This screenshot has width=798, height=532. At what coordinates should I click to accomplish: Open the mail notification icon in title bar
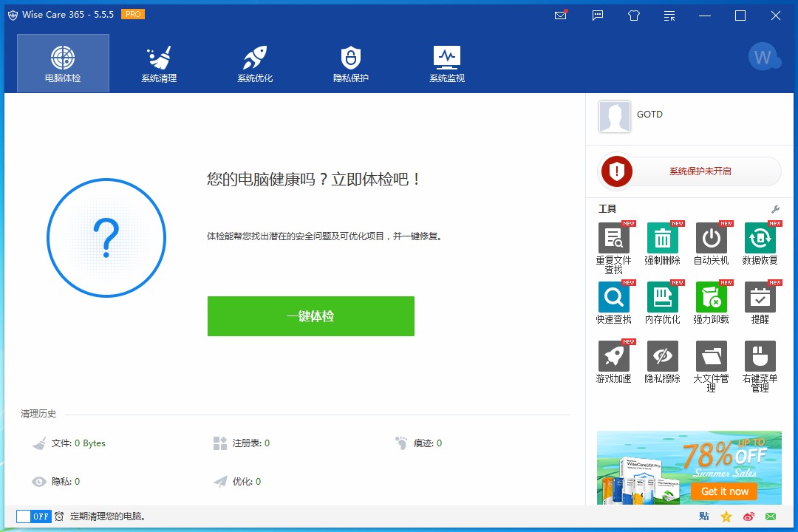561,16
